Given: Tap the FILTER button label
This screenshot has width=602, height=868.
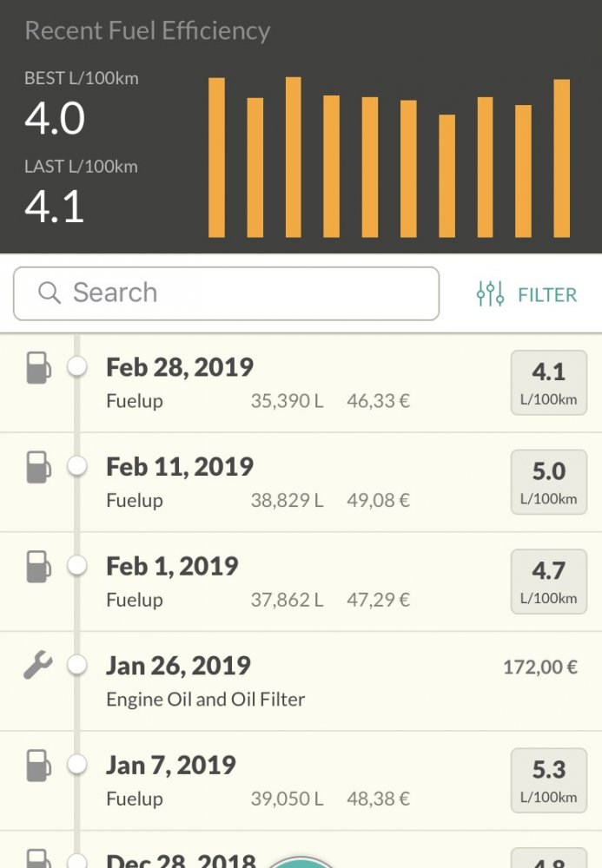Looking at the screenshot, I should click(547, 295).
